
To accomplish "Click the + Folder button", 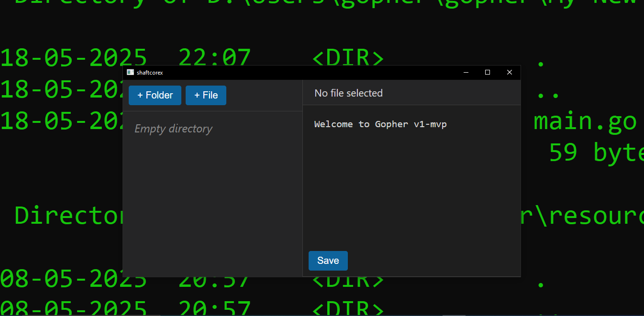I will pos(155,95).
